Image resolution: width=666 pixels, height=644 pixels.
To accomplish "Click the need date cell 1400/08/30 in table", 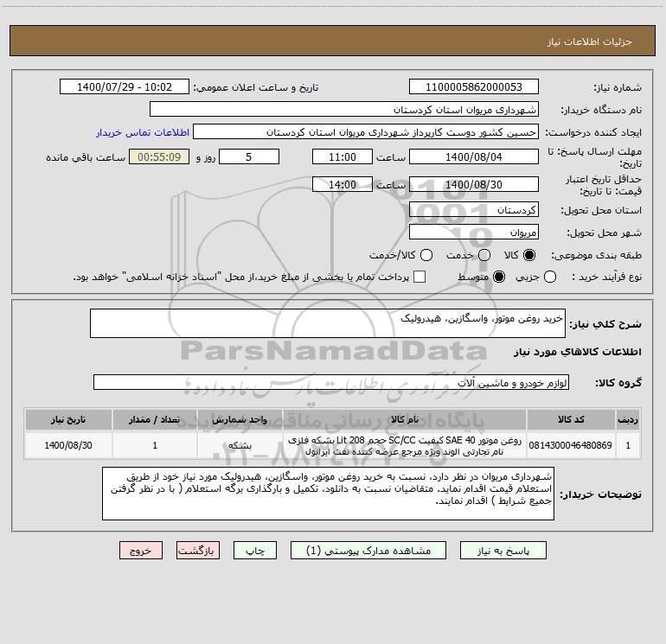I will coord(68,445).
